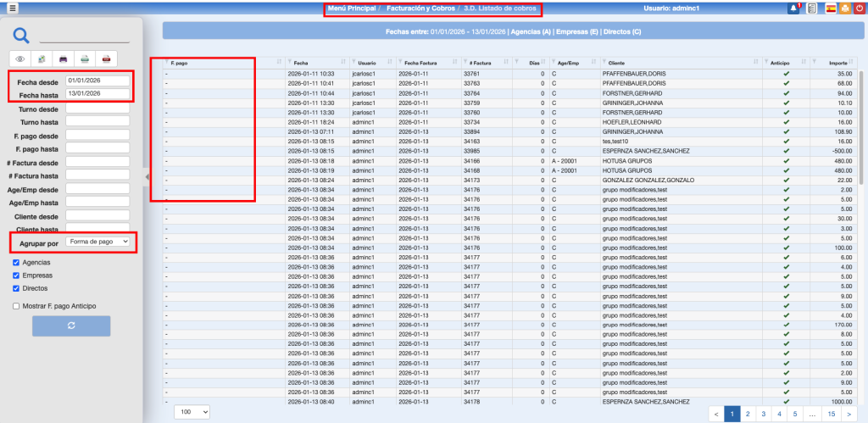Open the rows-per-page dropdown showing 100
Screen dimensions: 868x423
(x=192, y=411)
